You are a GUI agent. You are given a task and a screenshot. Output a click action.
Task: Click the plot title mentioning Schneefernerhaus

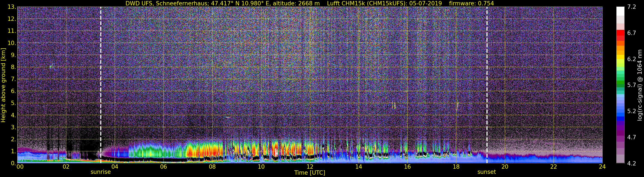(309, 3)
